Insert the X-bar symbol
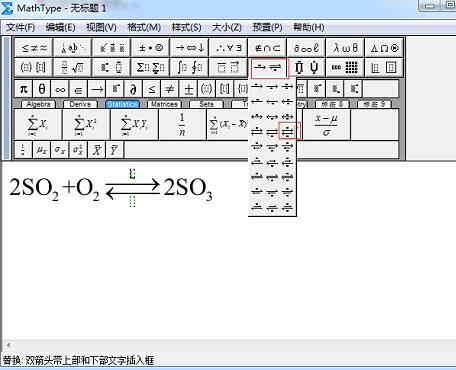This screenshot has height=370, width=456. click(x=97, y=150)
